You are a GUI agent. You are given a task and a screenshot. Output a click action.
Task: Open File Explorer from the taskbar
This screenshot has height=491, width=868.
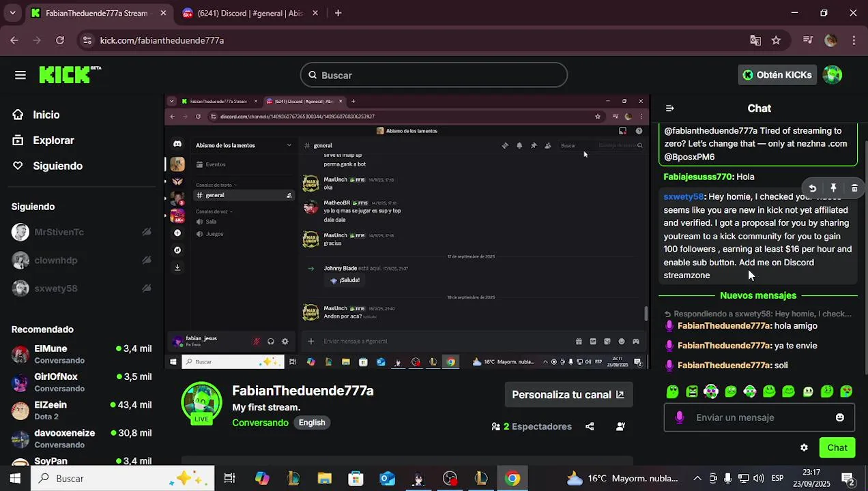click(x=324, y=479)
